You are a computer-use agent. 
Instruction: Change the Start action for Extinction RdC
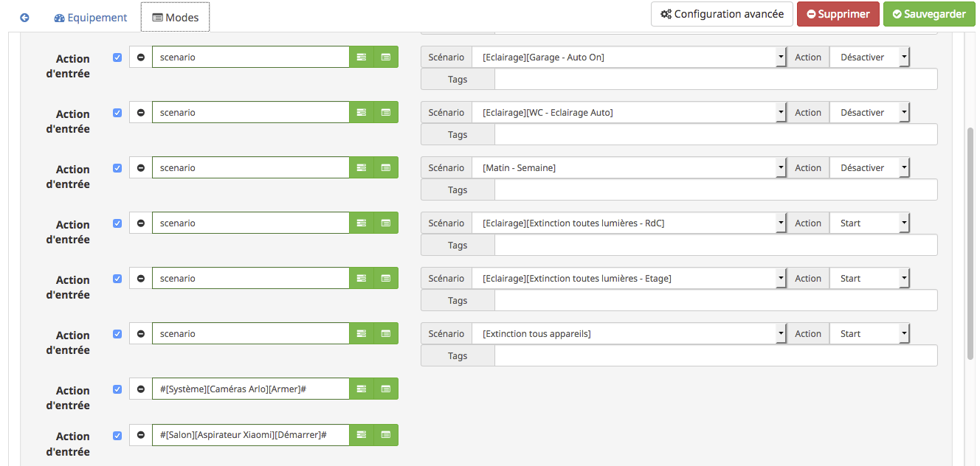click(869, 223)
